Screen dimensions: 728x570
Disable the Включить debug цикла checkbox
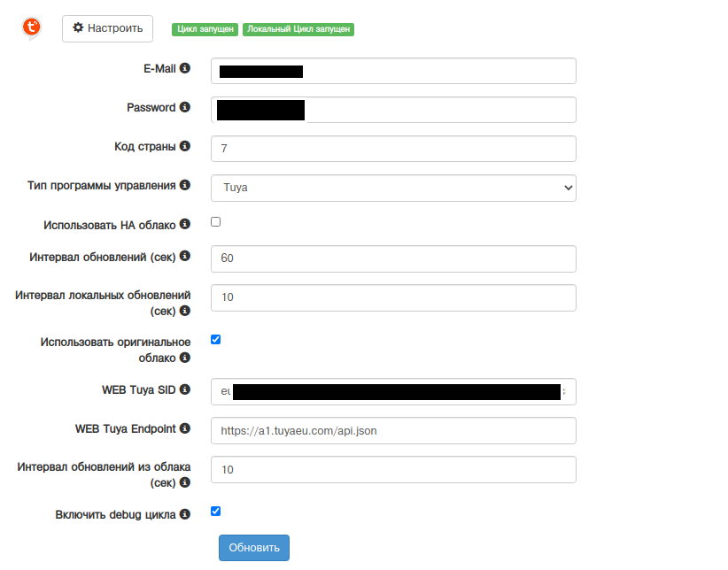tap(215, 511)
